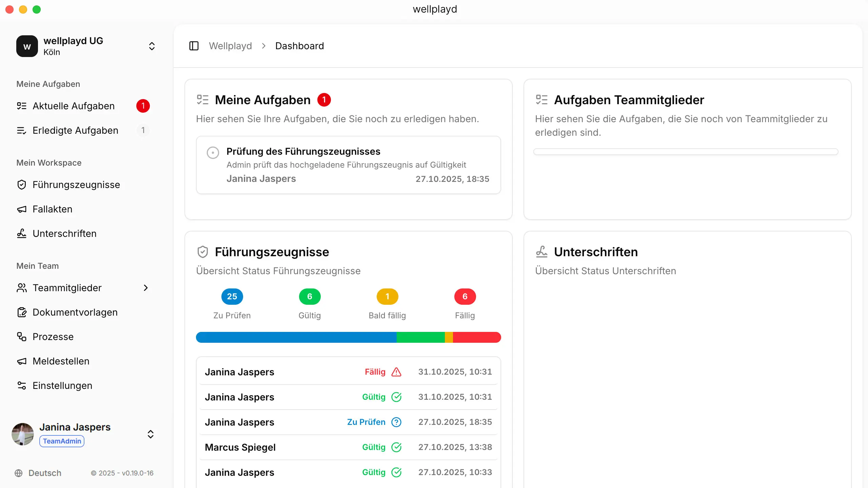Click the task status circle for Prüfung des Führungszeugnisses
868x488 pixels.
(213, 152)
